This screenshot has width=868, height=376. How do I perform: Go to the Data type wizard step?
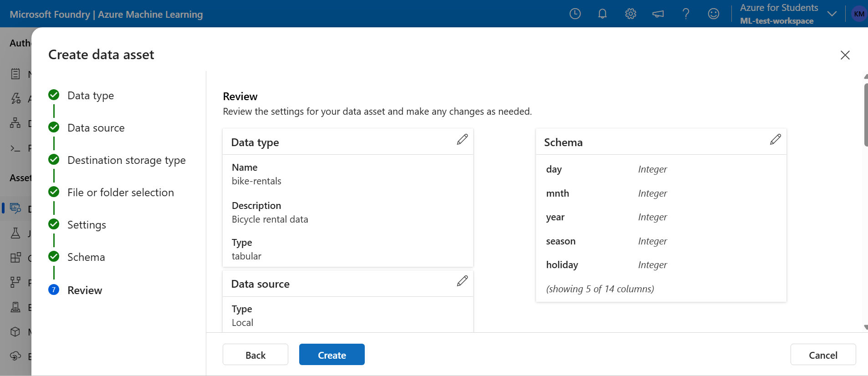(x=91, y=96)
